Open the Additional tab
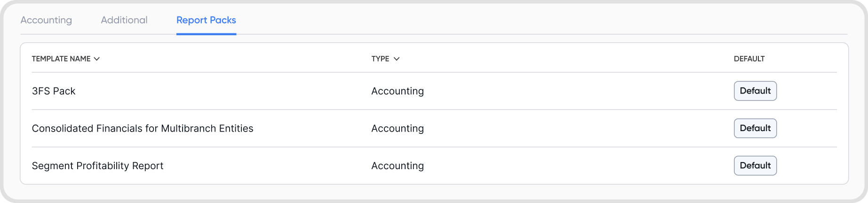868x203 pixels. tap(124, 20)
